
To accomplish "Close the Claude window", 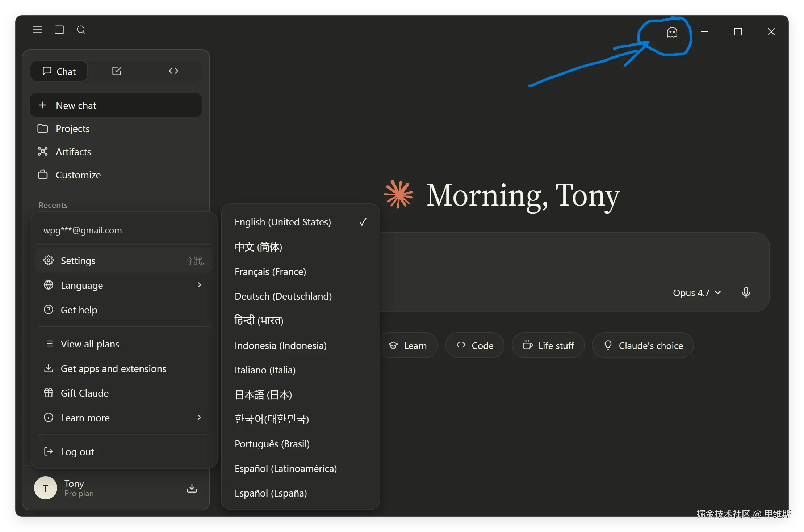I will (x=771, y=32).
